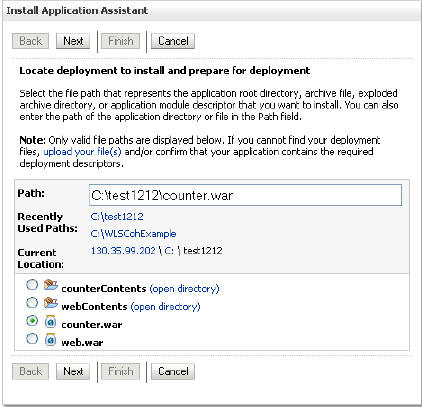Image resolution: width=422 pixels, height=407 pixels.
Task: Click the bottom Finish button
Action: (x=120, y=371)
